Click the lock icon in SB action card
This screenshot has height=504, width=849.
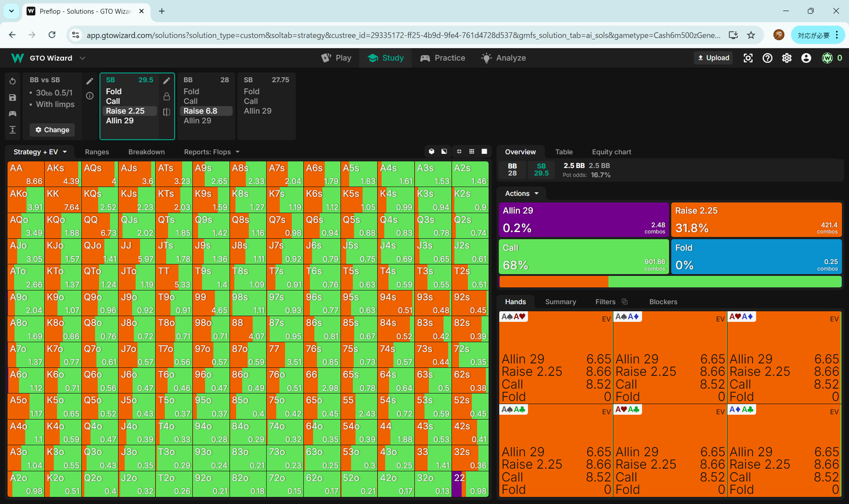pyautogui.click(x=166, y=96)
